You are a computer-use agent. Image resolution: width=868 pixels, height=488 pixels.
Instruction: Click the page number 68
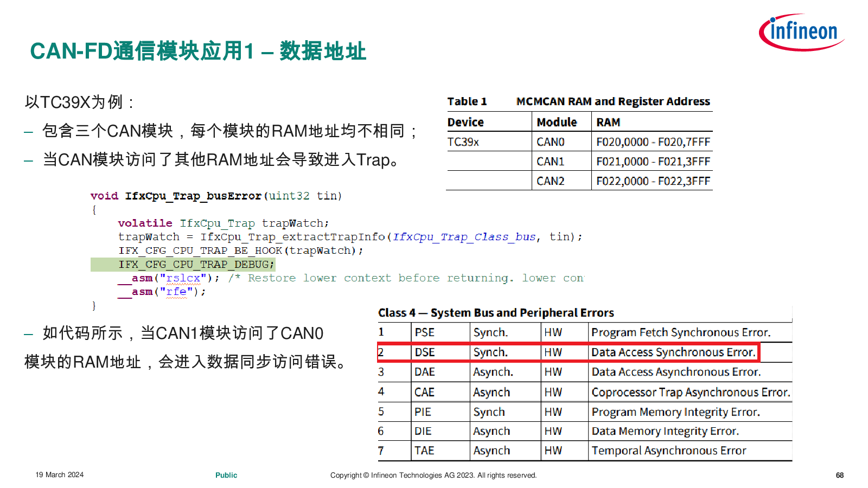pos(840,476)
